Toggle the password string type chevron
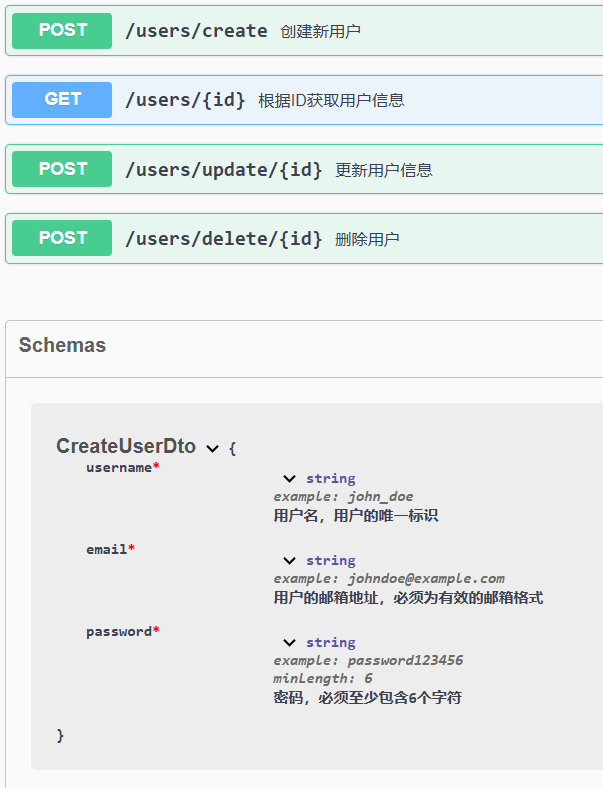603x788 pixels. [x=289, y=643]
